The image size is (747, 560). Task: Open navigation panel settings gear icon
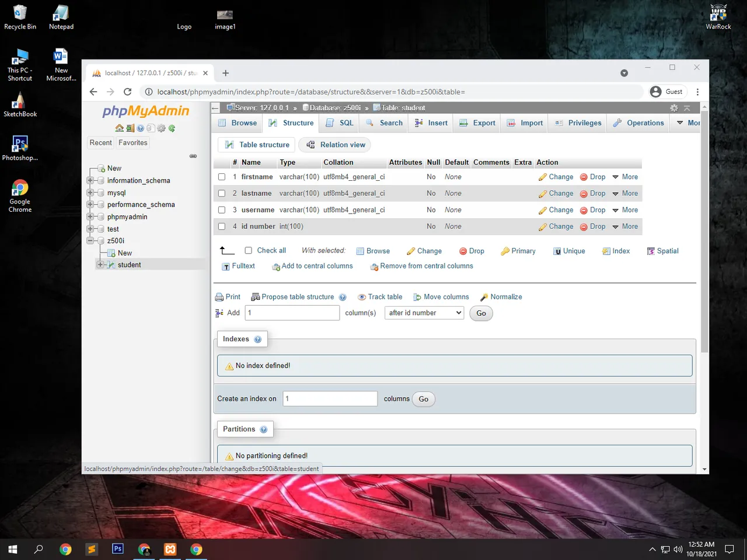pos(161,128)
